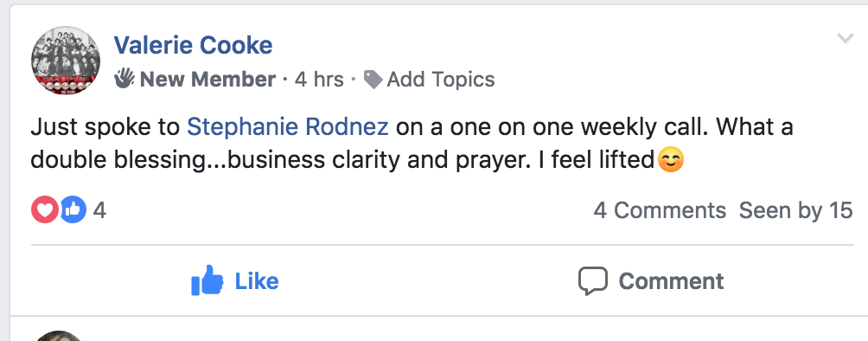The width and height of the screenshot is (868, 341).
Task: Click the waving hand New Member icon
Action: tap(124, 80)
